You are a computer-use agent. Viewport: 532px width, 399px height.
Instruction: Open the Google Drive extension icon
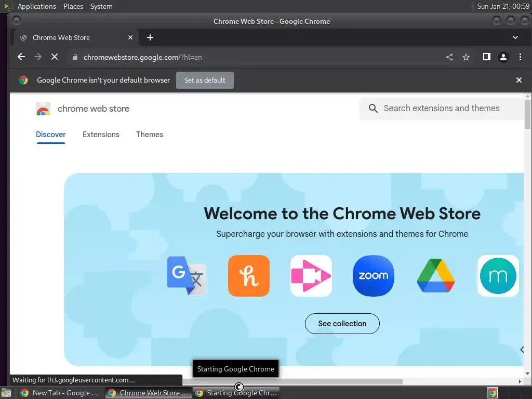coord(436,276)
